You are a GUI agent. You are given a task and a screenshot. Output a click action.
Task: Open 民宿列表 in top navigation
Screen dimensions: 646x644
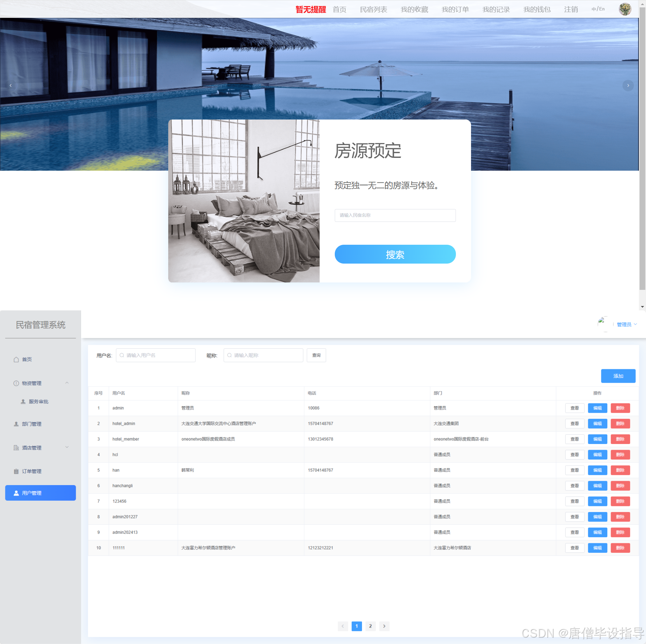pos(373,9)
